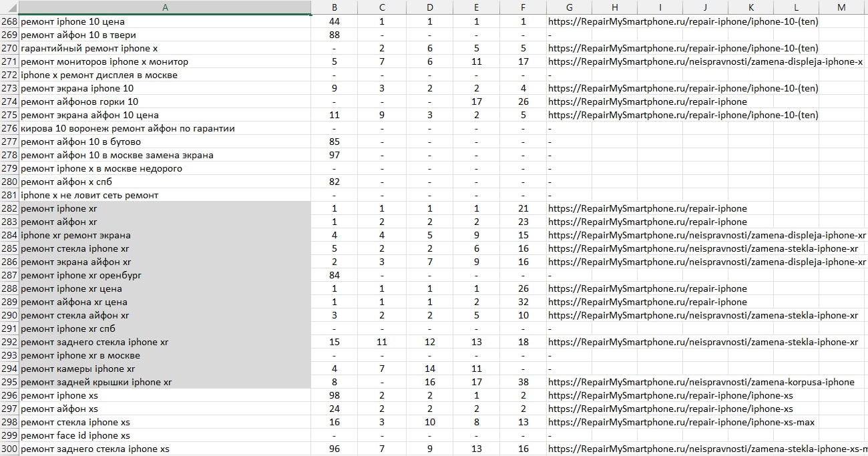Select column A header
Image resolution: width=868 pixels, height=456 pixels.
(165, 7)
